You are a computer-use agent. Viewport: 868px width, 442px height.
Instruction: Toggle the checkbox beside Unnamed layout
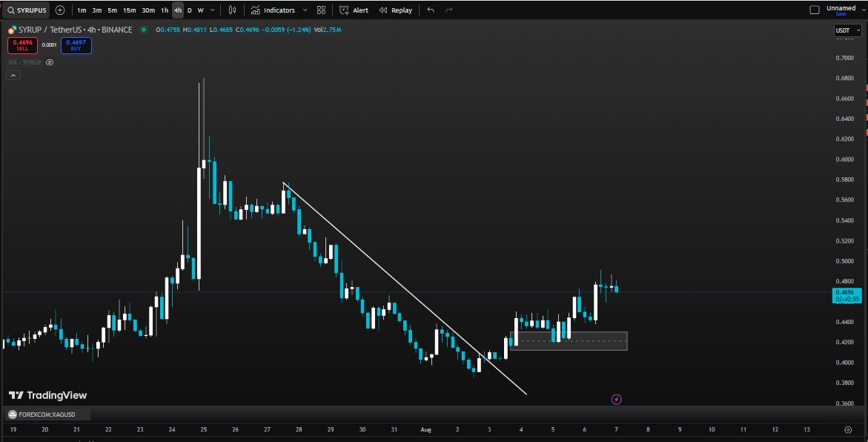coord(816,8)
